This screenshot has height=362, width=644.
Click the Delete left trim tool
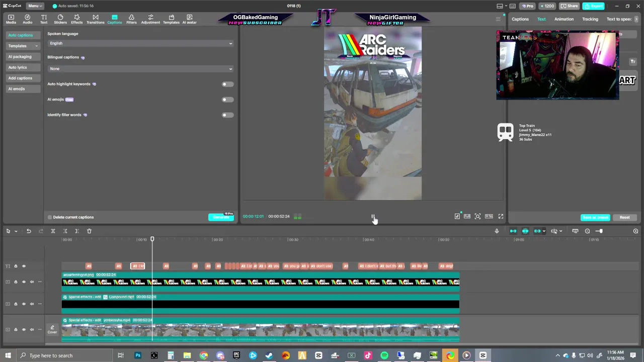65,231
